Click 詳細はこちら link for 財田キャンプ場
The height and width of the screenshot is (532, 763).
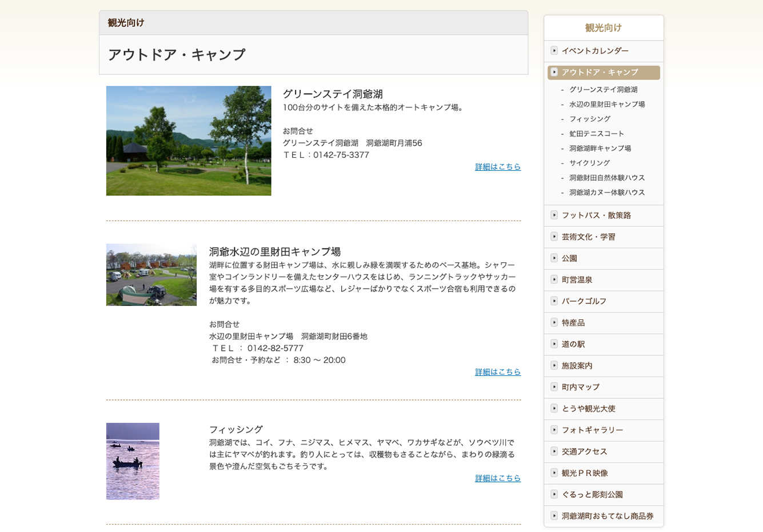[498, 372]
